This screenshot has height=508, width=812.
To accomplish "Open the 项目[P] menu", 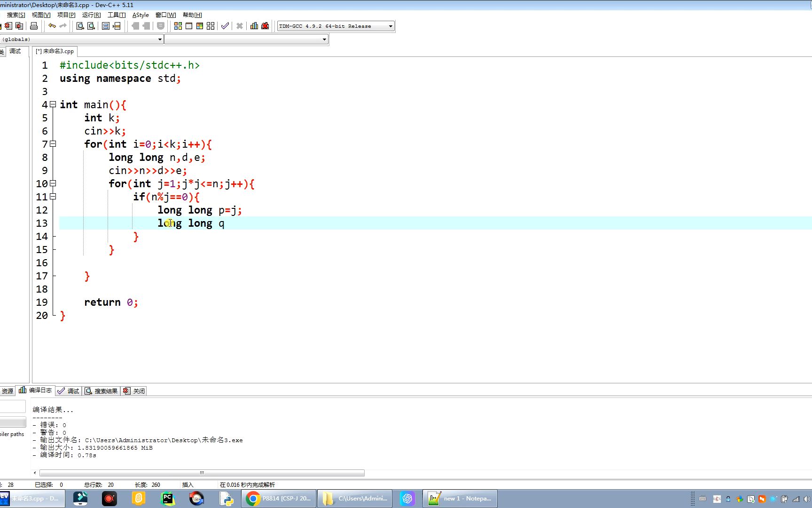I will click(x=66, y=15).
